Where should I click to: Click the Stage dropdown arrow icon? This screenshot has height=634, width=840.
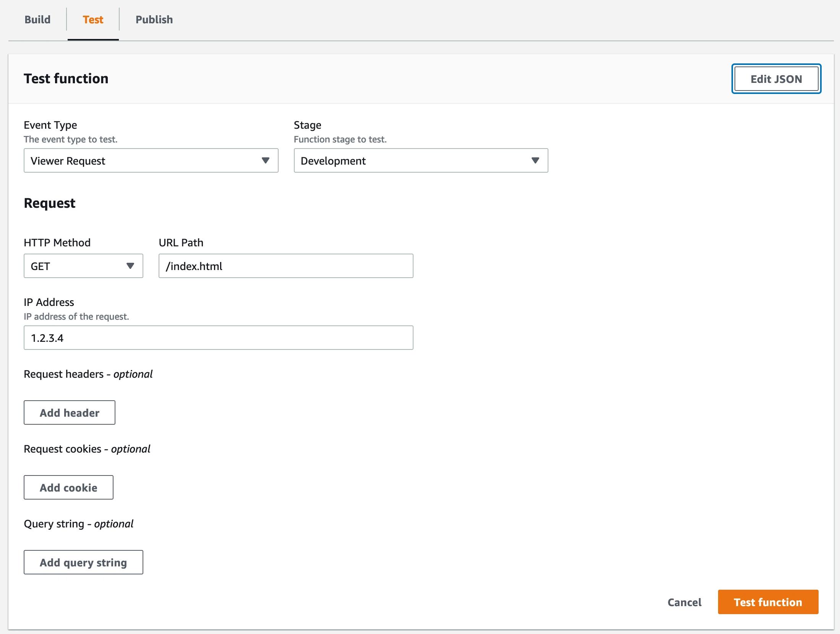(535, 160)
